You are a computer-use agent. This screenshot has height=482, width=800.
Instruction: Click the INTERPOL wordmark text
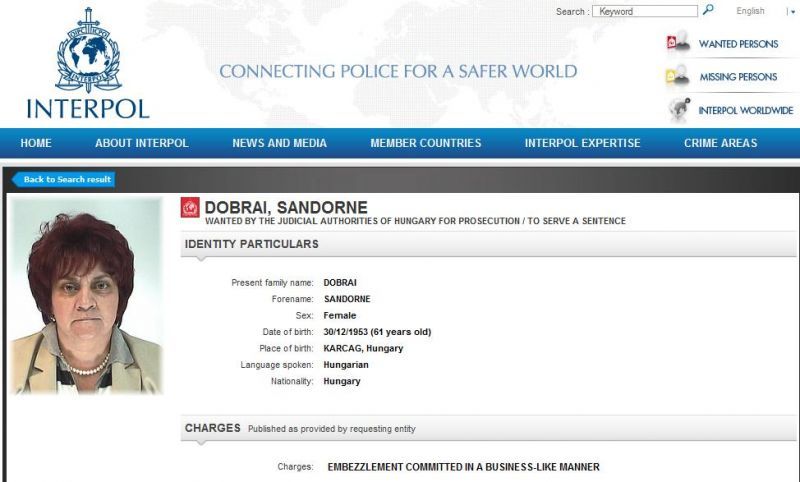(x=88, y=109)
